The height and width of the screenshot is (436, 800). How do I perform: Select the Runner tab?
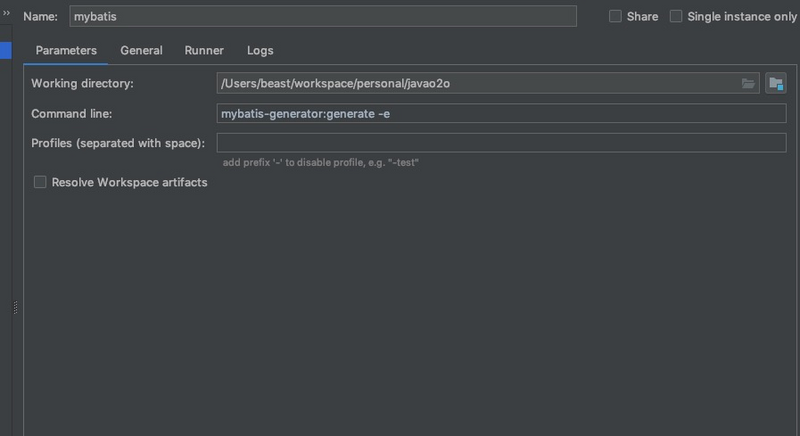click(204, 50)
